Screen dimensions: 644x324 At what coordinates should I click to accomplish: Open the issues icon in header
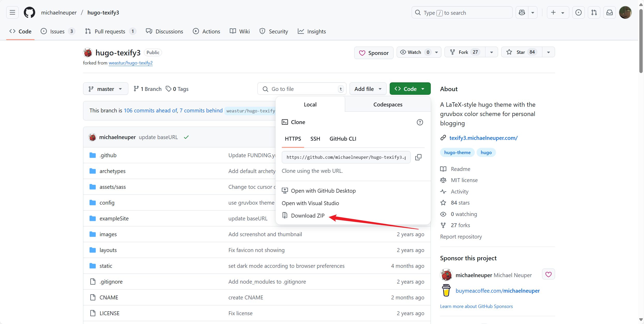click(579, 12)
